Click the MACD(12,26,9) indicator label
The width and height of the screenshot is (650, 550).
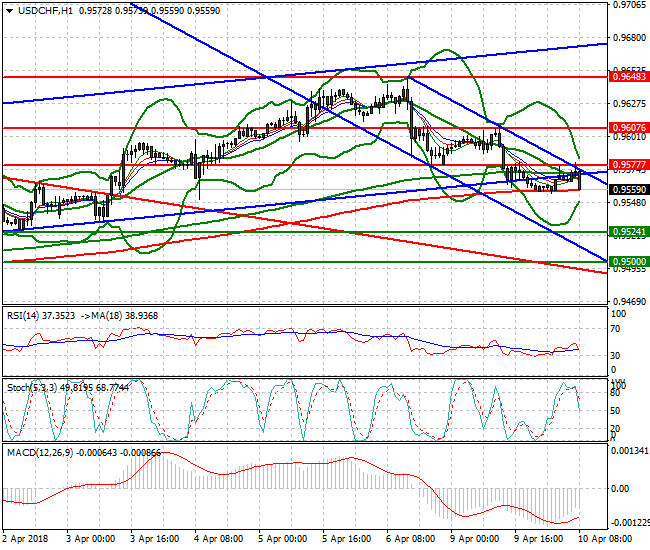tap(40, 453)
